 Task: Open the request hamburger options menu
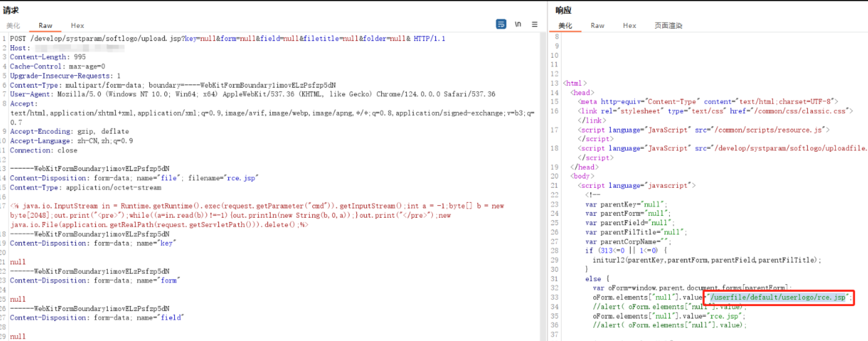(535, 24)
